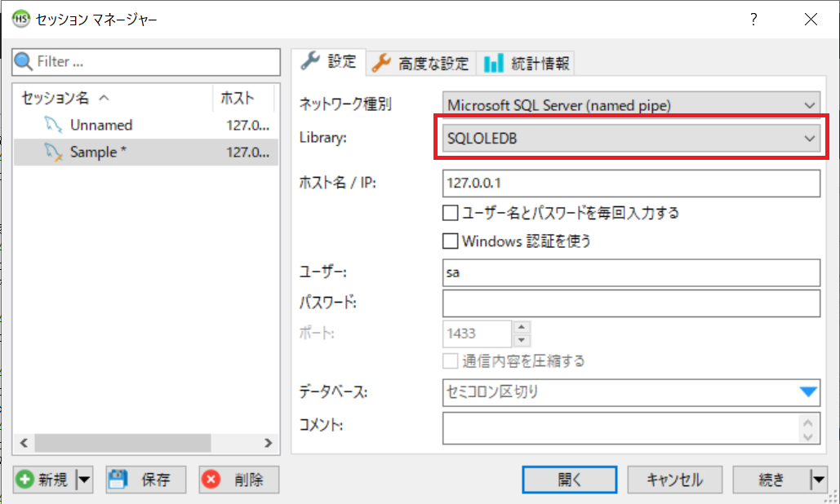Screen dimensions: 840x504
Task: Click the 127.0... host cell for Unnamed
Action: coord(247,126)
